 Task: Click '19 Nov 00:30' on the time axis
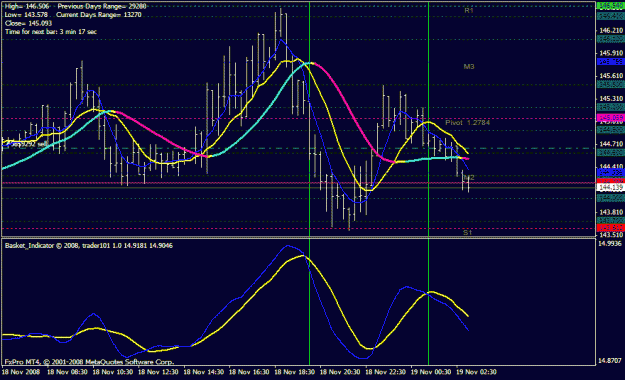coord(431,372)
